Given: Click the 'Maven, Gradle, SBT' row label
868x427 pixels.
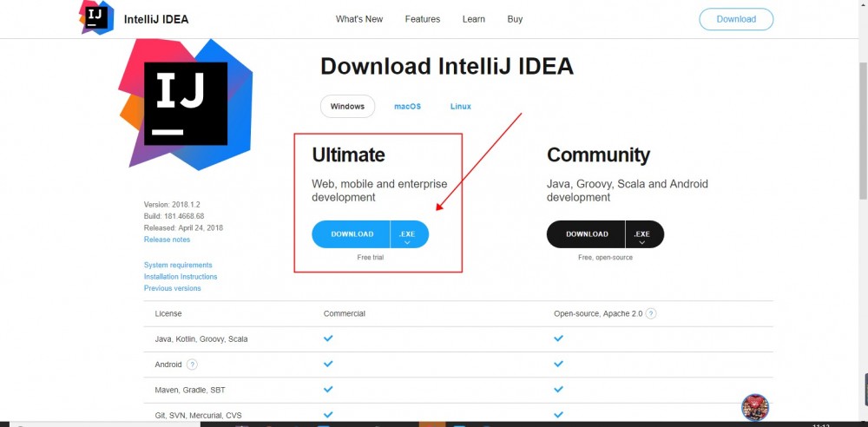Looking at the screenshot, I should 190,390.
